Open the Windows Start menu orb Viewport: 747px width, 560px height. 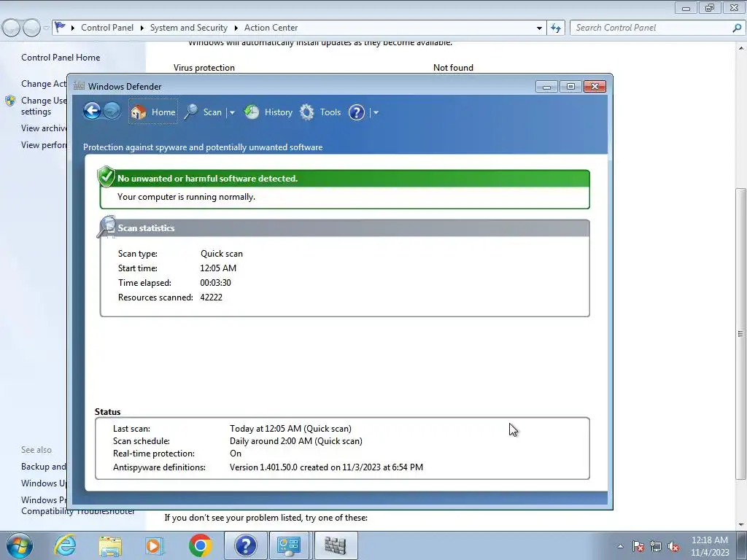(x=20, y=545)
